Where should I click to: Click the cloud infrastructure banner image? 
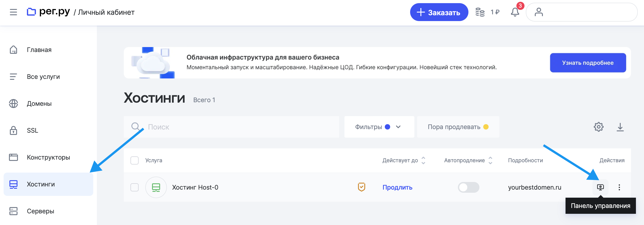[153, 63]
